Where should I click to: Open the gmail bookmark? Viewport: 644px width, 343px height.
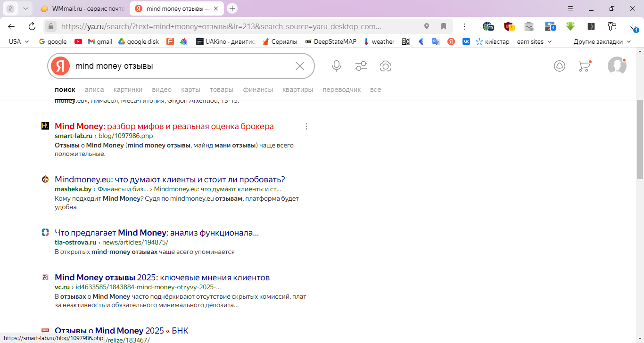click(100, 41)
